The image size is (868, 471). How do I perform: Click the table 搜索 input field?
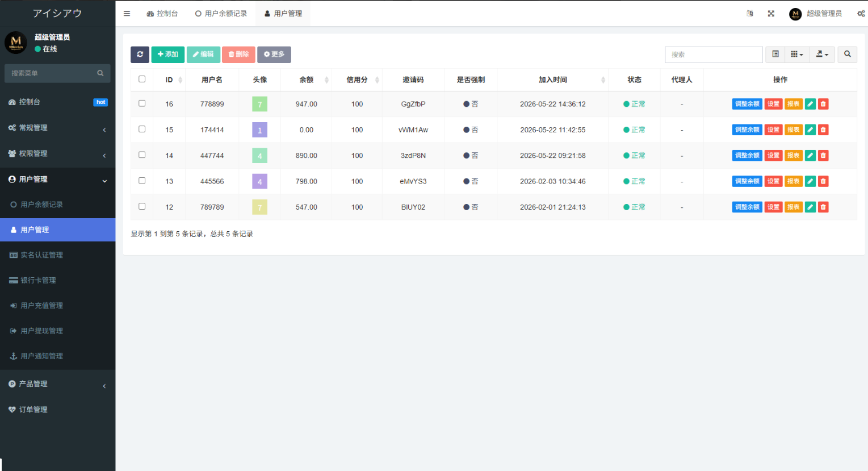[714, 55]
